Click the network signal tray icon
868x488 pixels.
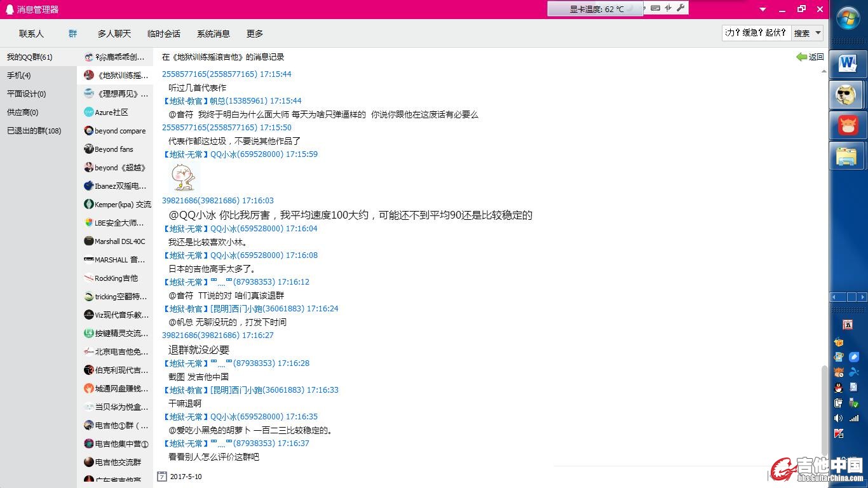pyautogui.click(x=854, y=418)
